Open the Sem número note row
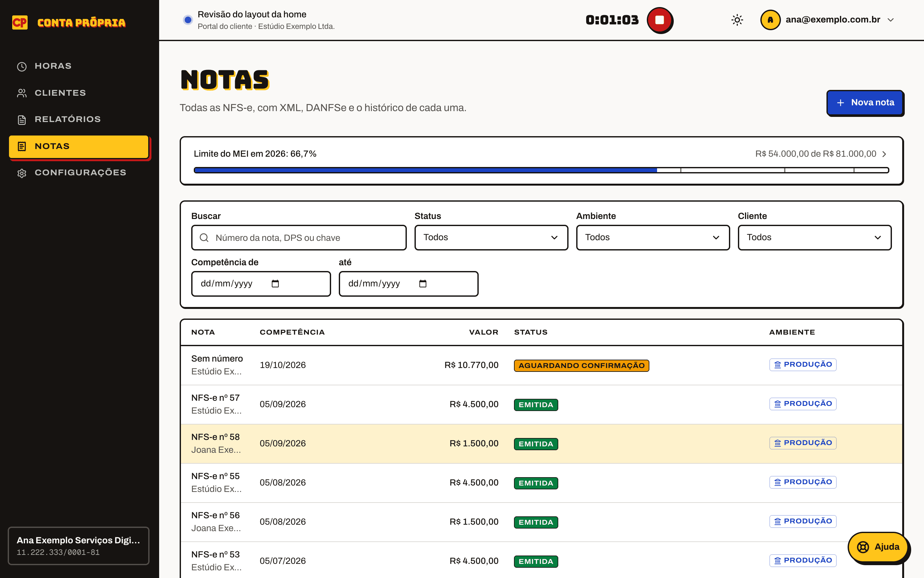Viewport: 924px width, 578px height. click(542, 365)
